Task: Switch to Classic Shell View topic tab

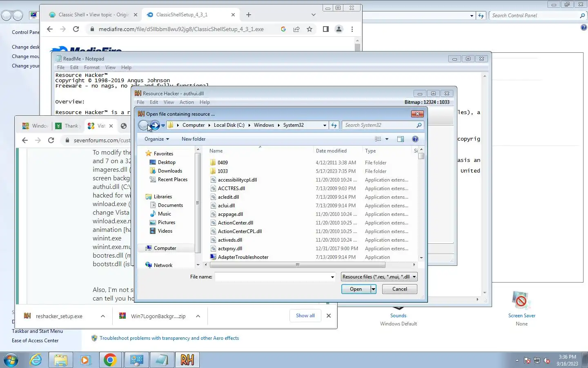Action: tap(94, 15)
